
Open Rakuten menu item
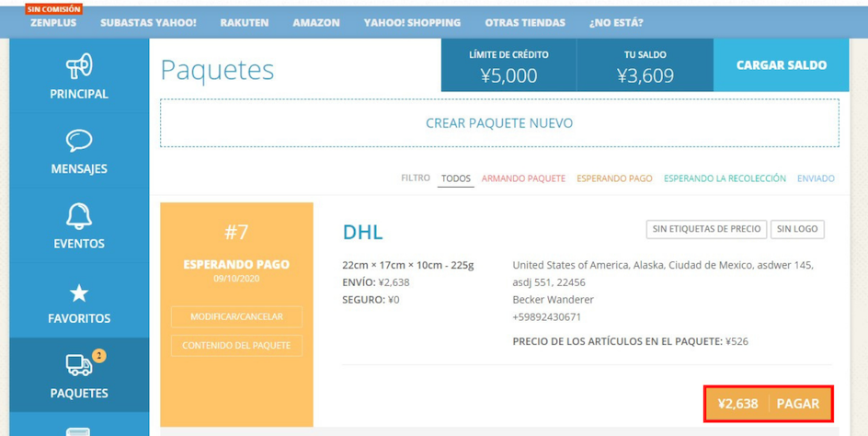point(245,23)
